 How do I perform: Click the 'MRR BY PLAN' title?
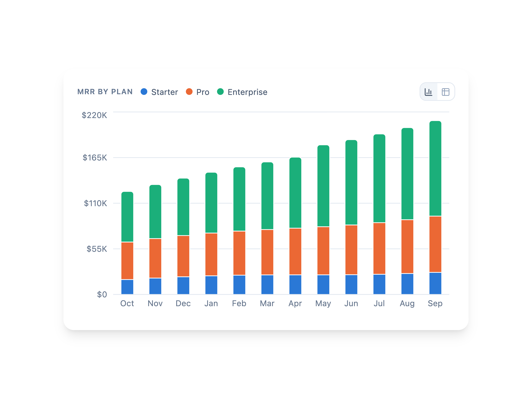pos(105,92)
